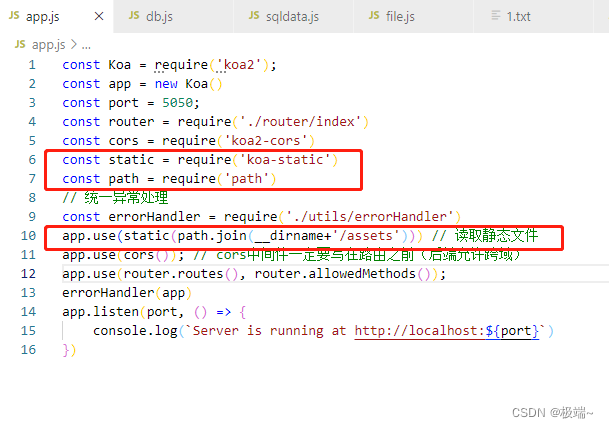This screenshot has width=609, height=428.
Task: Click '__dirname' on line 10
Action: 289,236
